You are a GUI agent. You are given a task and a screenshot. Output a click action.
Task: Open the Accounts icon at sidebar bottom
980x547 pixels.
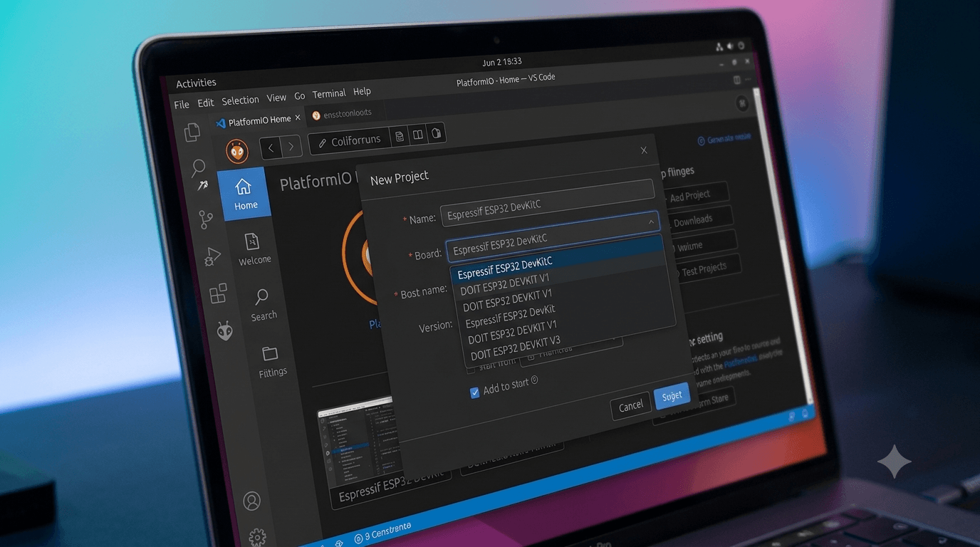pyautogui.click(x=251, y=501)
